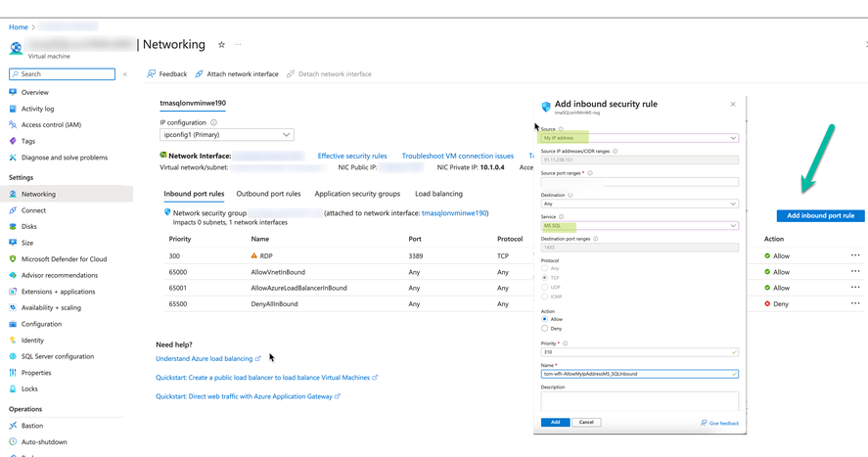Go to the Home breadcrumb
The image size is (868, 457).
[x=19, y=27]
